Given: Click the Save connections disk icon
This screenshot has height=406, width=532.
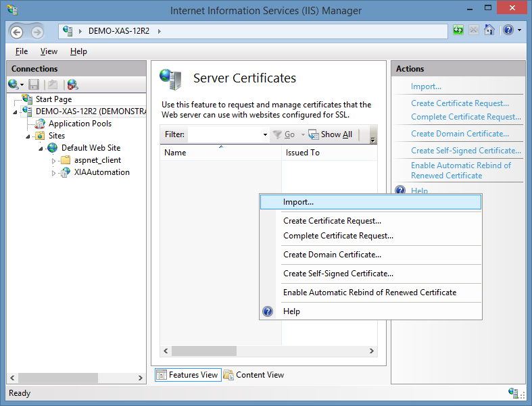Looking at the screenshot, I should 34,84.
